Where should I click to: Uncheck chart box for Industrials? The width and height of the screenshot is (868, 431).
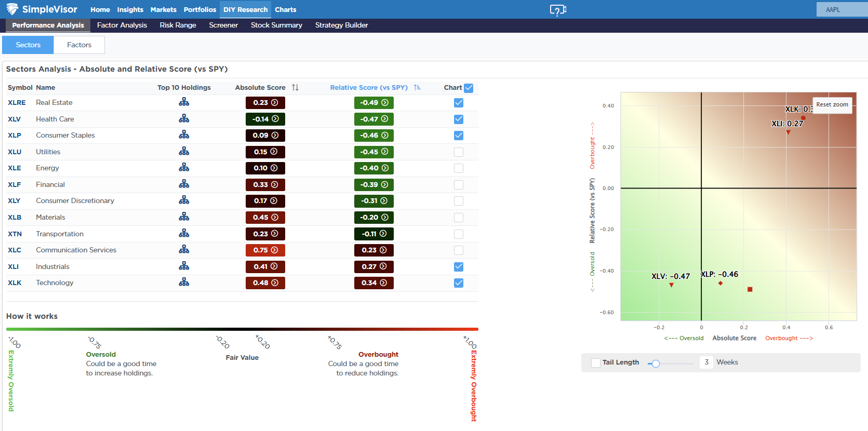click(459, 267)
